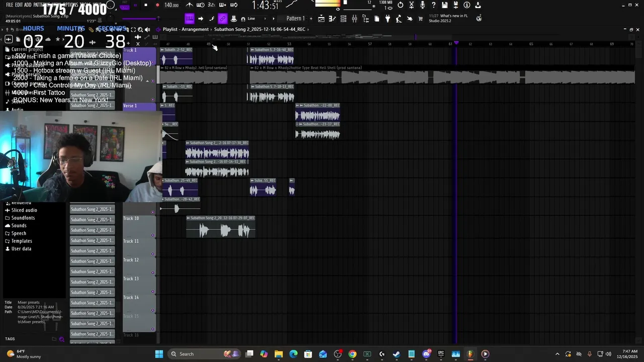The image size is (644, 362).
Task: Click the taskbar Search box
Action: pyautogui.click(x=204, y=354)
